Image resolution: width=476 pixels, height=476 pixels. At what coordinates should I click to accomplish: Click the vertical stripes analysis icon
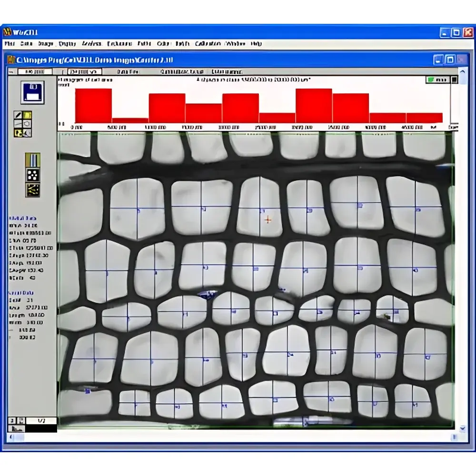[32, 160]
